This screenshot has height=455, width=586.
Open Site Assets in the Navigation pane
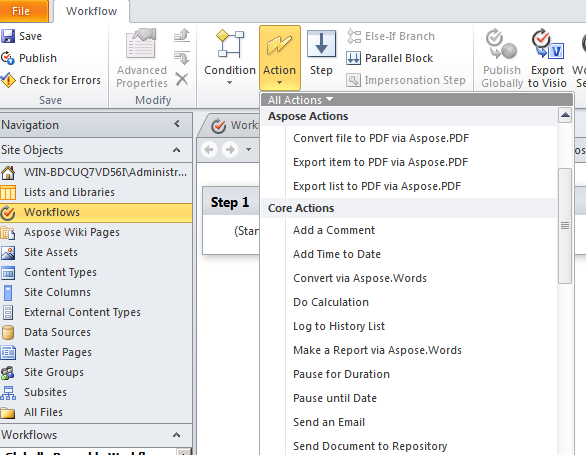click(x=96, y=252)
